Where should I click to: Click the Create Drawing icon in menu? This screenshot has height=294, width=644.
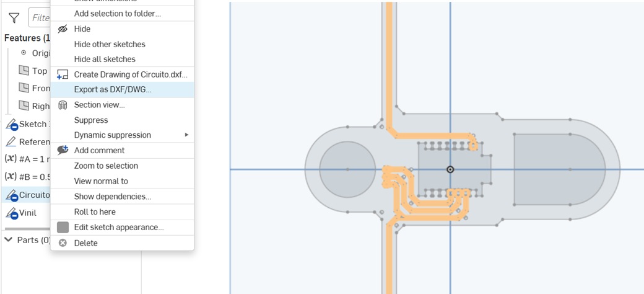(x=63, y=74)
